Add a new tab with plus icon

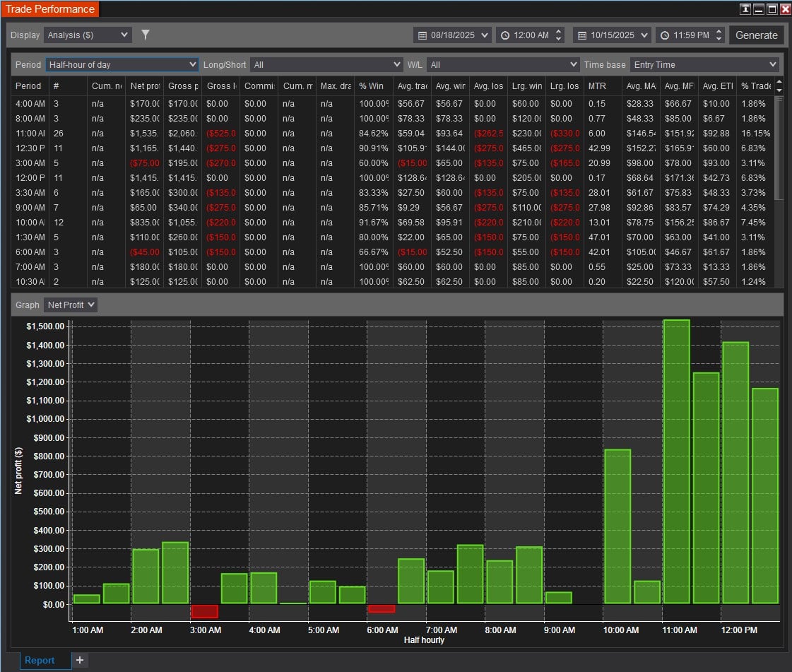click(80, 660)
